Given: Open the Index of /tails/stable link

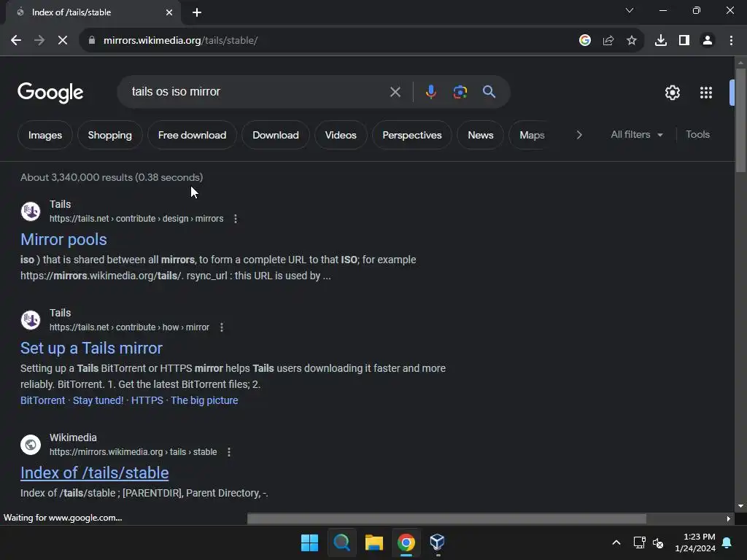Looking at the screenshot, I should click(94, 472).
